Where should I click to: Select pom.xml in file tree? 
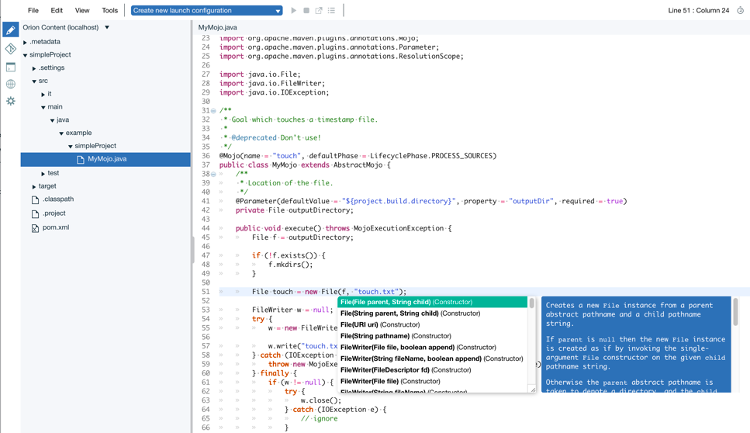[x=55, y=227]
